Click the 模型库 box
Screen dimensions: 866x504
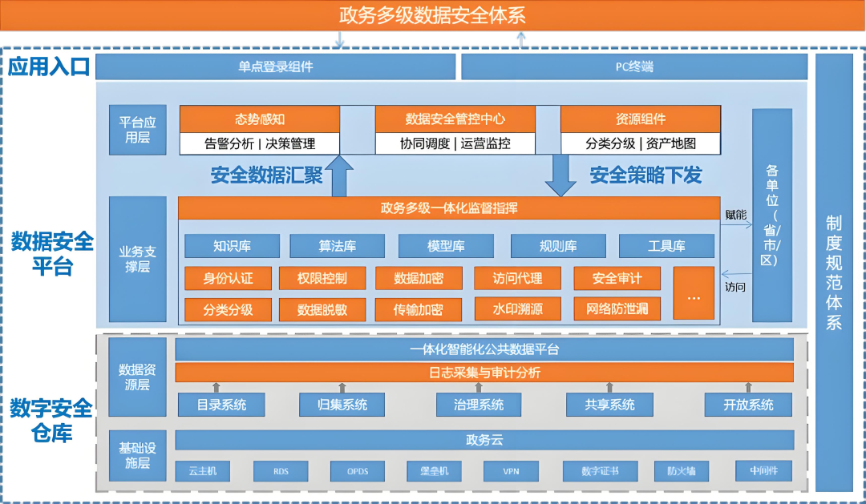[446, 246]
